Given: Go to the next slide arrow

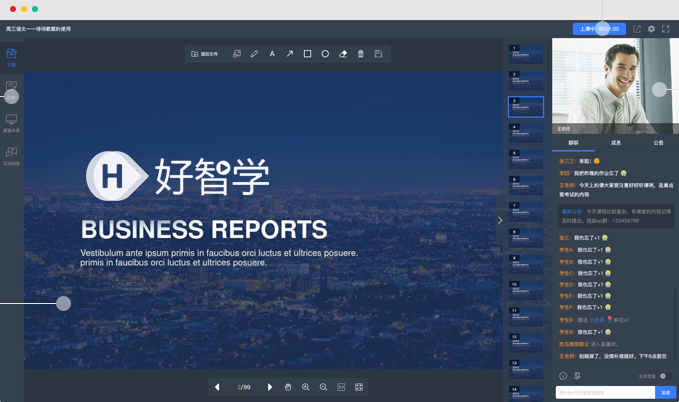Looking at the screenshot, I should point(270,387).
